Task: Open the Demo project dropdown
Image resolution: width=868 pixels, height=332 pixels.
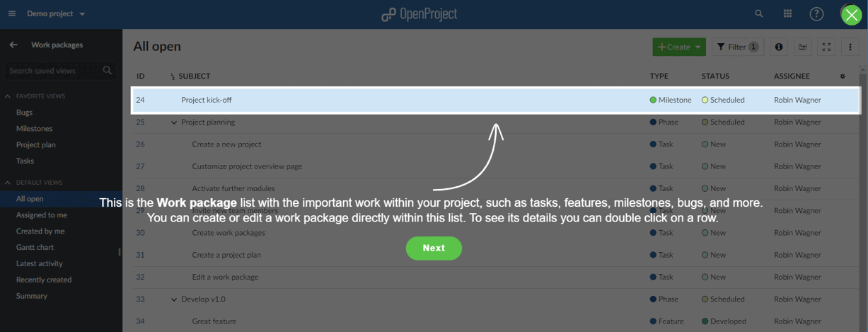Action: 56,13
